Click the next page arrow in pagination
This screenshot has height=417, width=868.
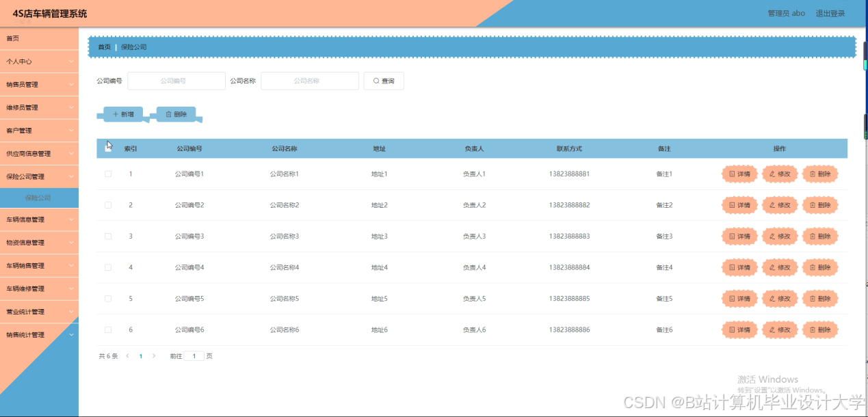point(154,356)
